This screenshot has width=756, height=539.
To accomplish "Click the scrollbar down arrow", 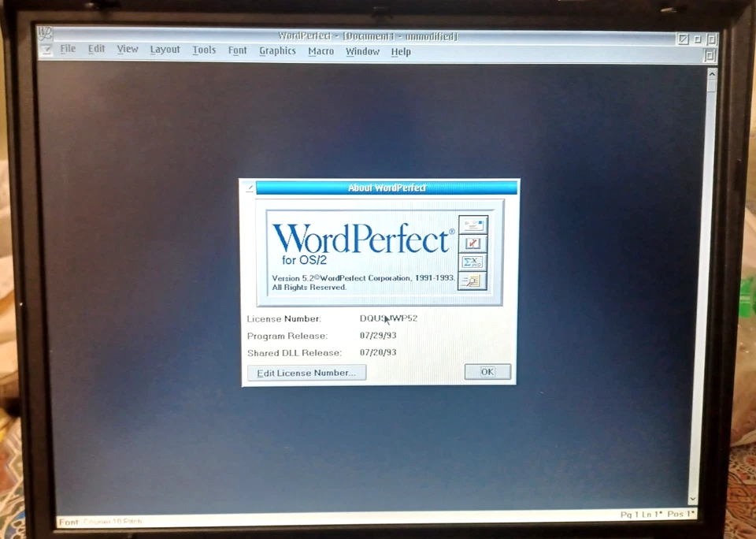I will point(692,499).
